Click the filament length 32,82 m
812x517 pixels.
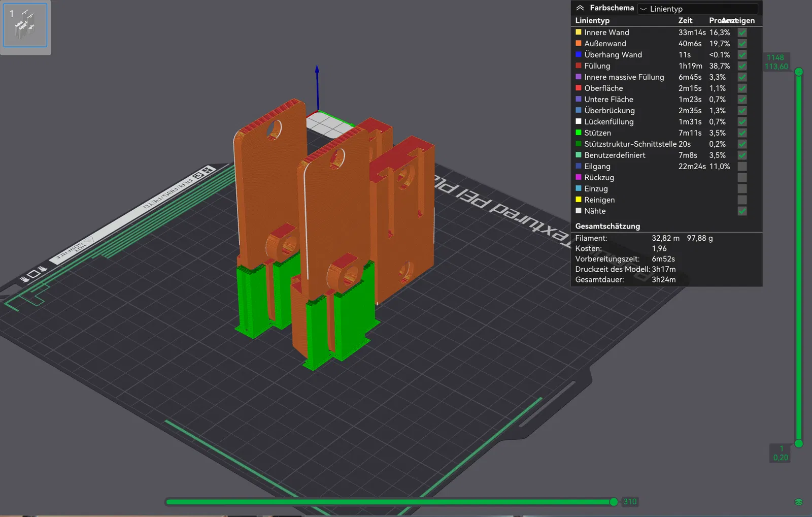coord(665,238)
